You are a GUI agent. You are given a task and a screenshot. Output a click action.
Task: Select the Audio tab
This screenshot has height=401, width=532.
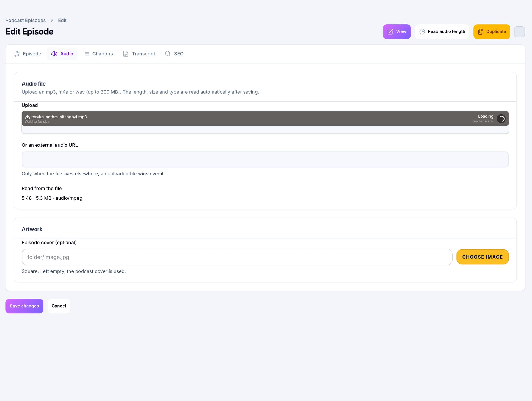[62, 54]
